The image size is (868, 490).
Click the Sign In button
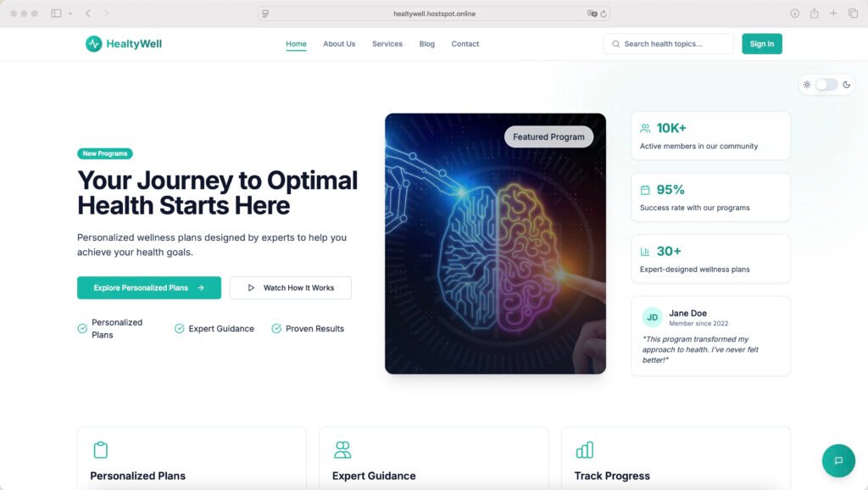pyautogui.click(x=762, y=44)
